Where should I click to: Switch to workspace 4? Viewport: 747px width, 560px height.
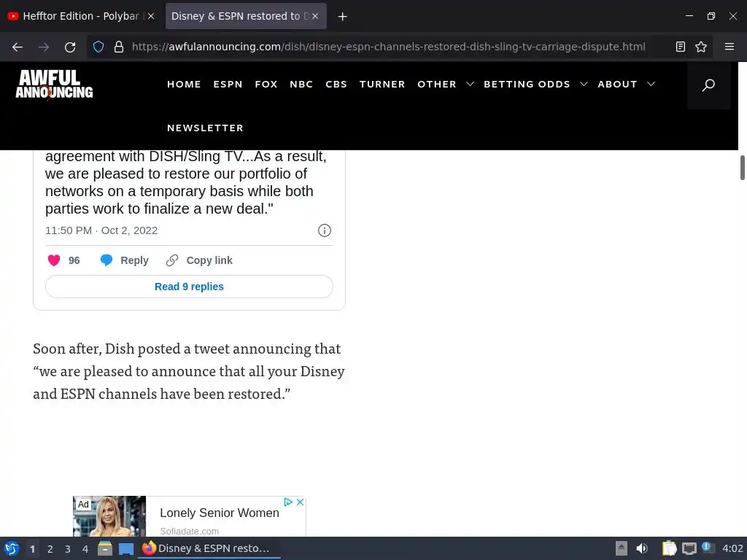tap(85, 549)
